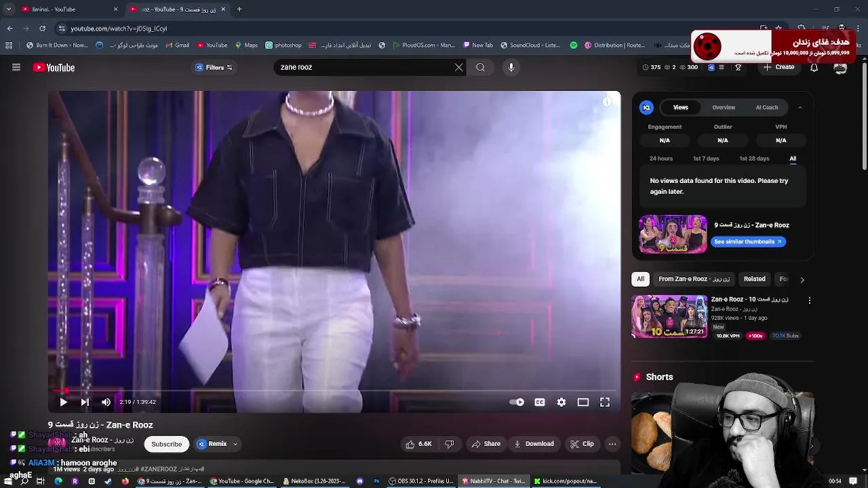Open the episode 9 thumbnail in vidIQ panel

point(673,234)
